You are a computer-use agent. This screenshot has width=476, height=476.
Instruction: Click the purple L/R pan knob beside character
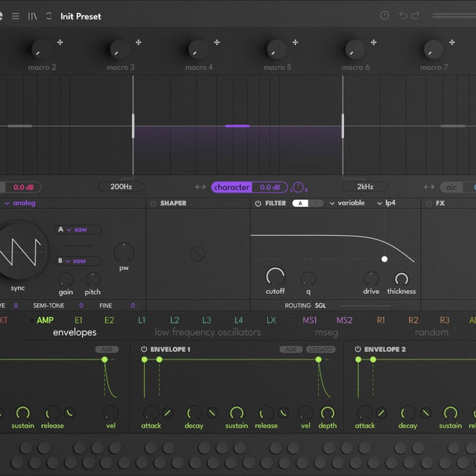298,187
